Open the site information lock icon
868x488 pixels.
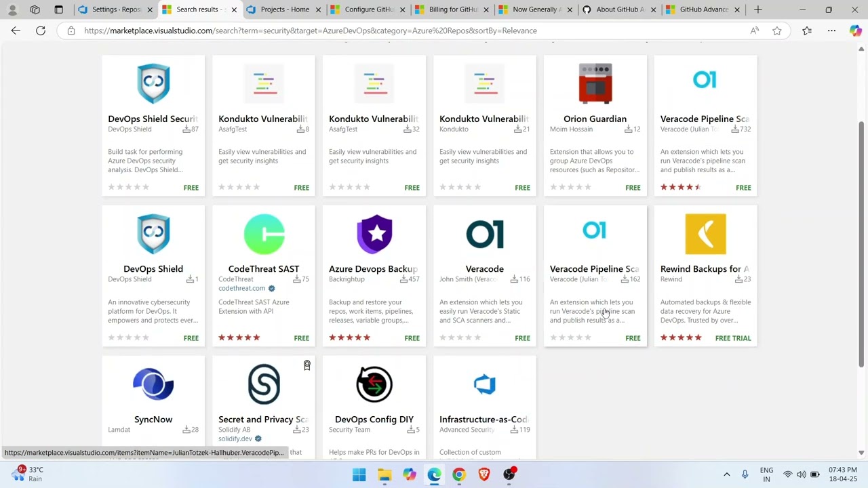71,30
